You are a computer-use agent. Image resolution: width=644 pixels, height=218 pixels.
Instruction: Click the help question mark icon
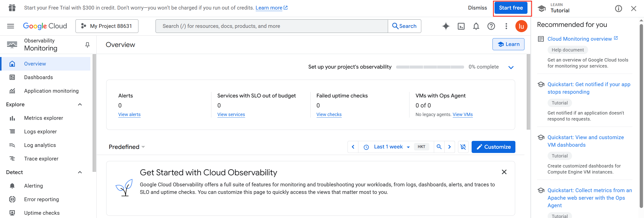(491, 26)
